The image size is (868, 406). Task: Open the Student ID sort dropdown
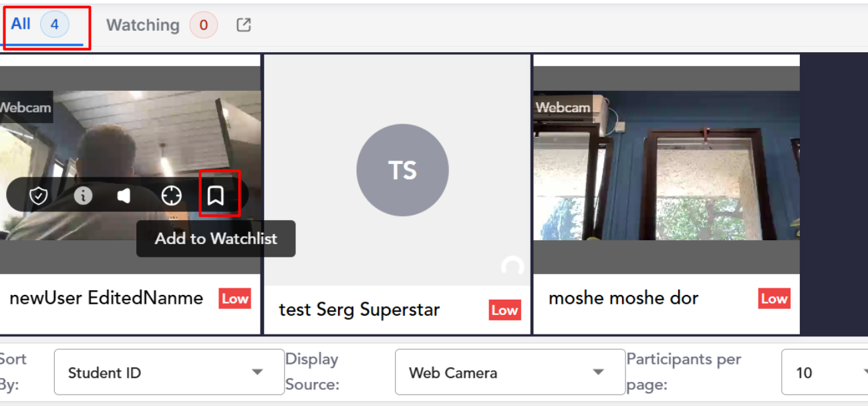coord(169,372)
